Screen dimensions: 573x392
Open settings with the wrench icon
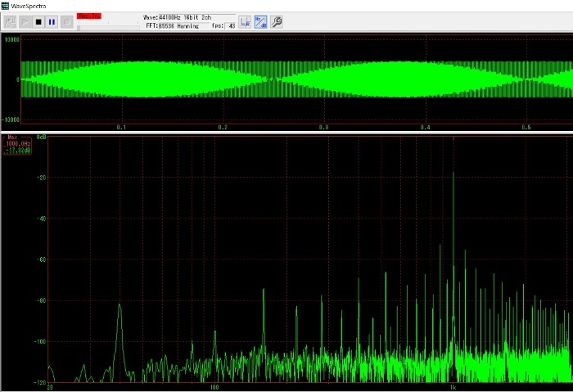[277, 22]
